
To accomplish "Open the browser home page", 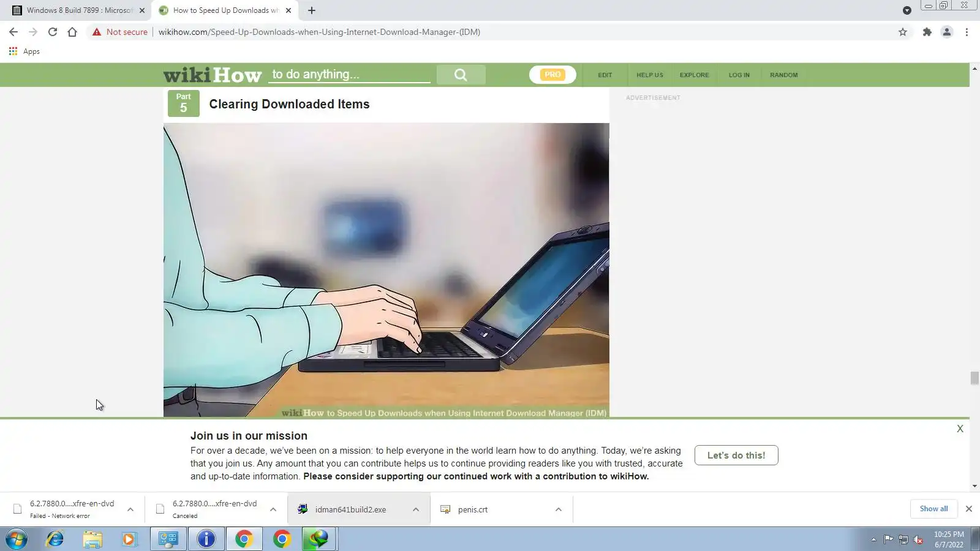I will 72,32.
